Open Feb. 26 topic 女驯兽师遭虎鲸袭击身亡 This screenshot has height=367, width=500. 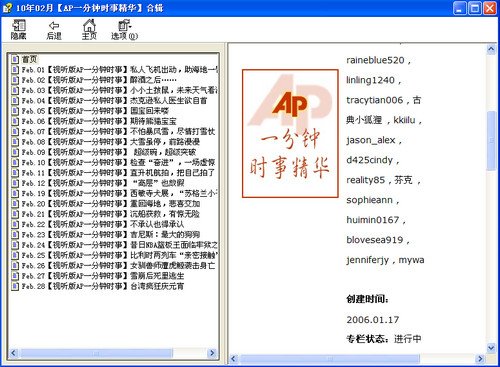coord(118,266)
